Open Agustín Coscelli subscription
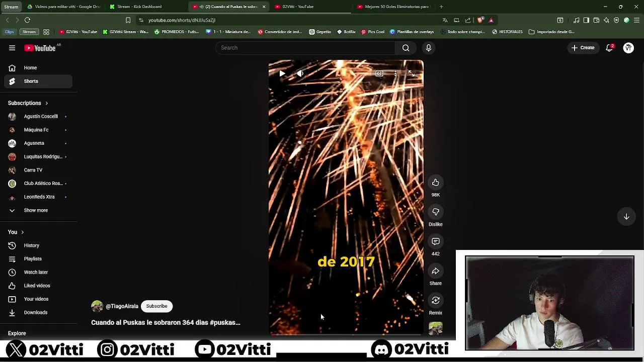Image resolution: width=644 pixels, height=362 pixels. point(38,116)
